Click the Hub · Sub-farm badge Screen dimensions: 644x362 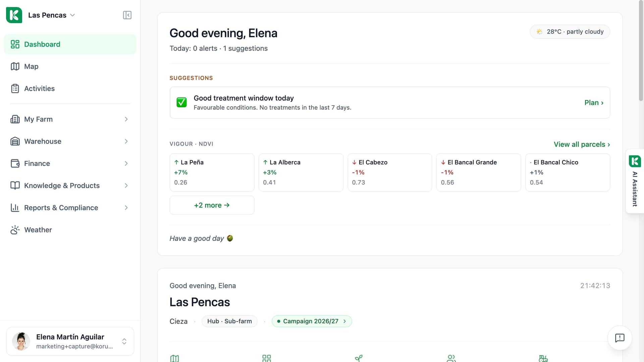(229, 321)
